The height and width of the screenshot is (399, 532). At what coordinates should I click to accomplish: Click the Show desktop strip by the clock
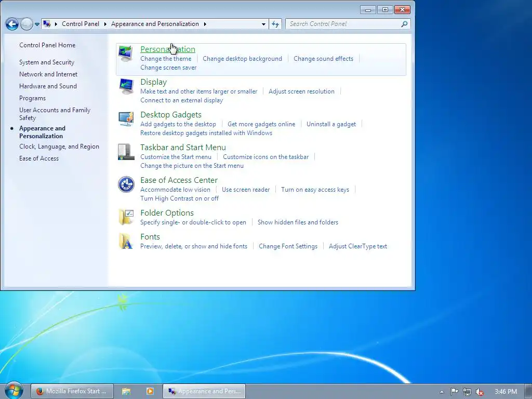coord(528,391)
